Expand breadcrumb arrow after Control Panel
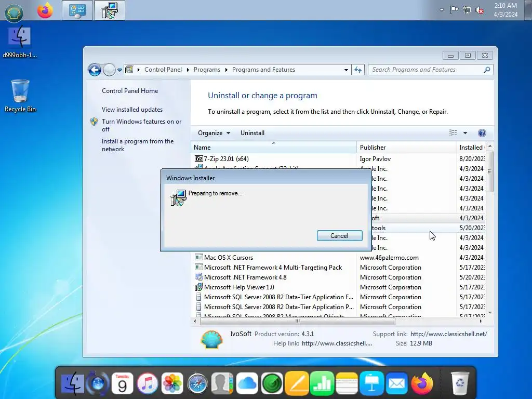Image resolution: width=532 pixels, height=399 pixels. (x=188, y=70)
